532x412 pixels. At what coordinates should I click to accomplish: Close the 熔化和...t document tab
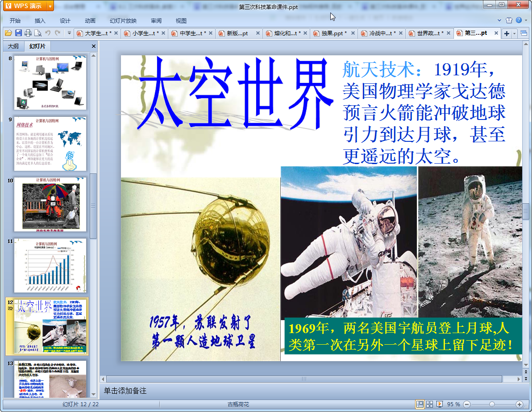pyautogui.click(x=305, y=33)
